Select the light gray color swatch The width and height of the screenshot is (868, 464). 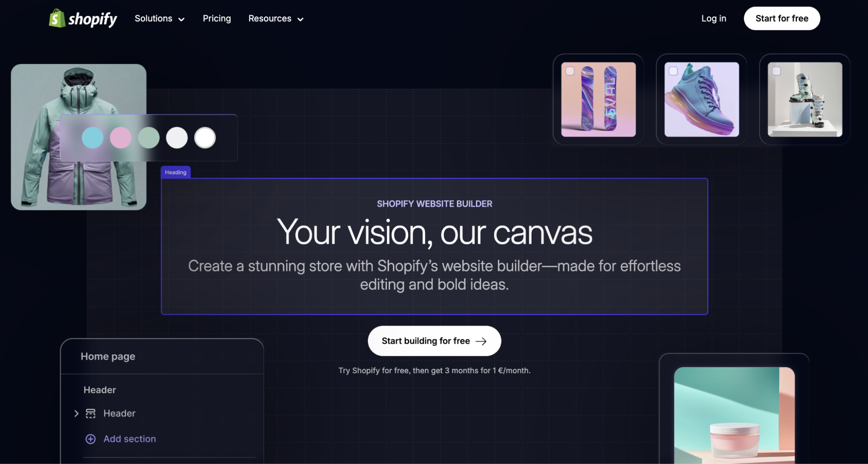click(x=177, y=138)
